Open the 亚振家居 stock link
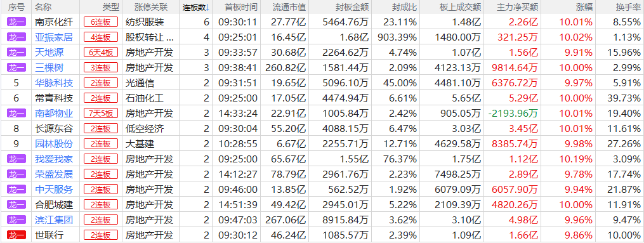 (54, 37)
